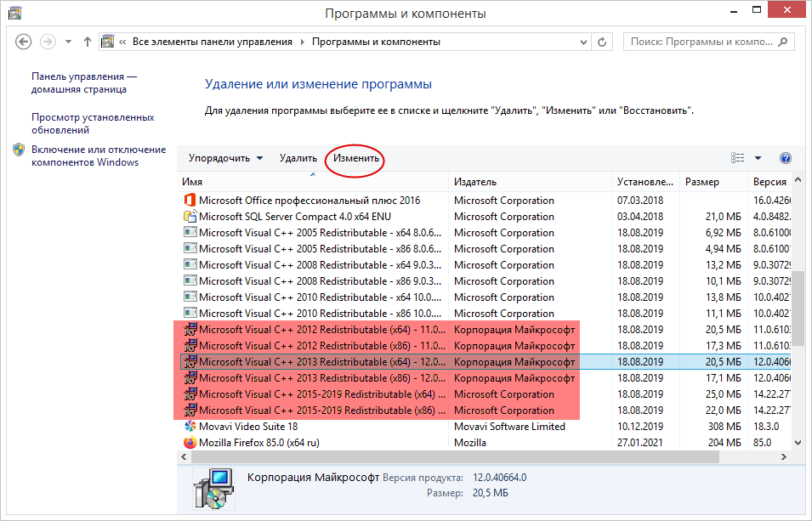Click the Удалить button in the toolbar
The image size is (812, 521).
(x=298, y=158)
